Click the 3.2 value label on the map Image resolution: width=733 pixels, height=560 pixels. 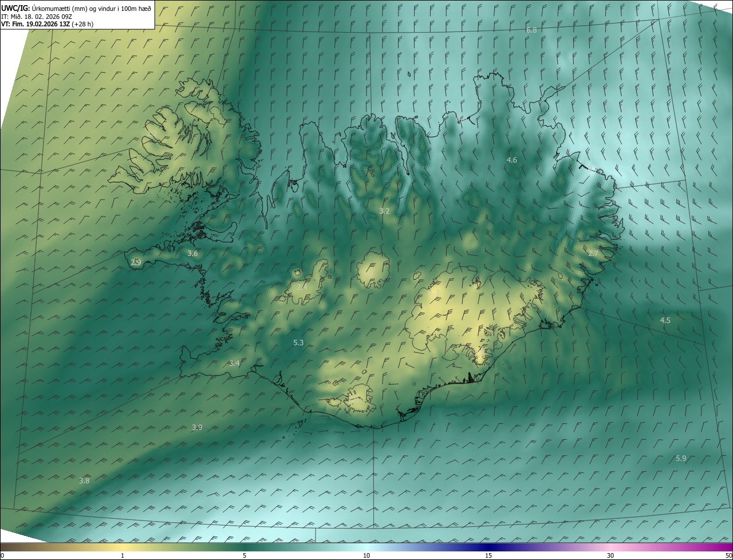384,211
